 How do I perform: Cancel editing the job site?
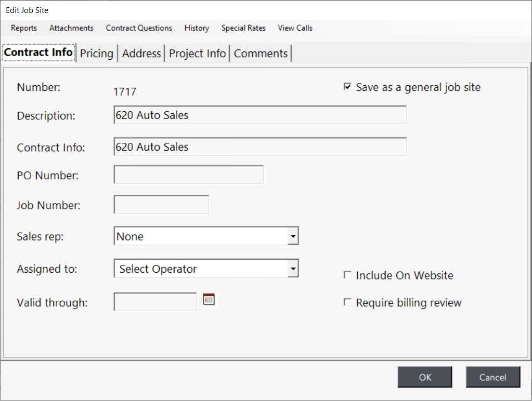(x=492, y=377)
